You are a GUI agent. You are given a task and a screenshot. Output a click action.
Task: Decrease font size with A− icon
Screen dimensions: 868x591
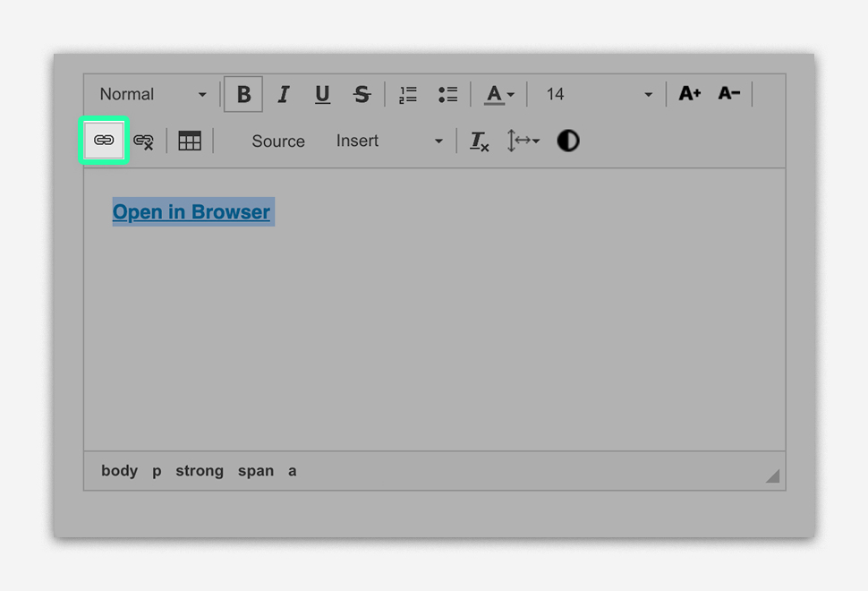point(729,94)
